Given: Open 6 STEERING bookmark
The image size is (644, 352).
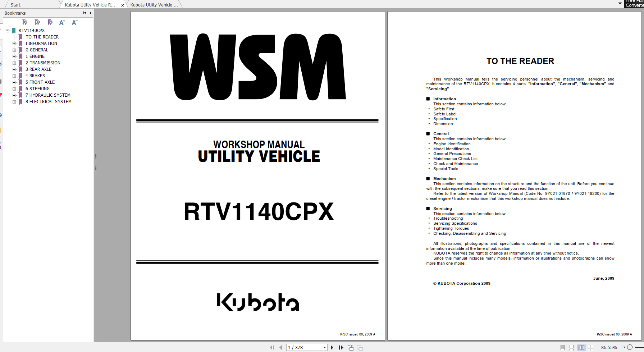Looking at the screenshot, I should (37, 89).
